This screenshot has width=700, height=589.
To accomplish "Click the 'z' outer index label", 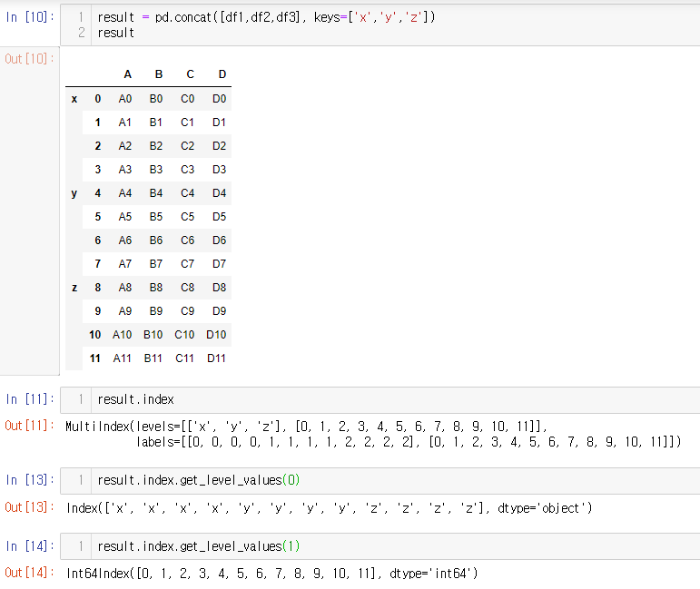I will pyautogui.click(x=74, y=288).
